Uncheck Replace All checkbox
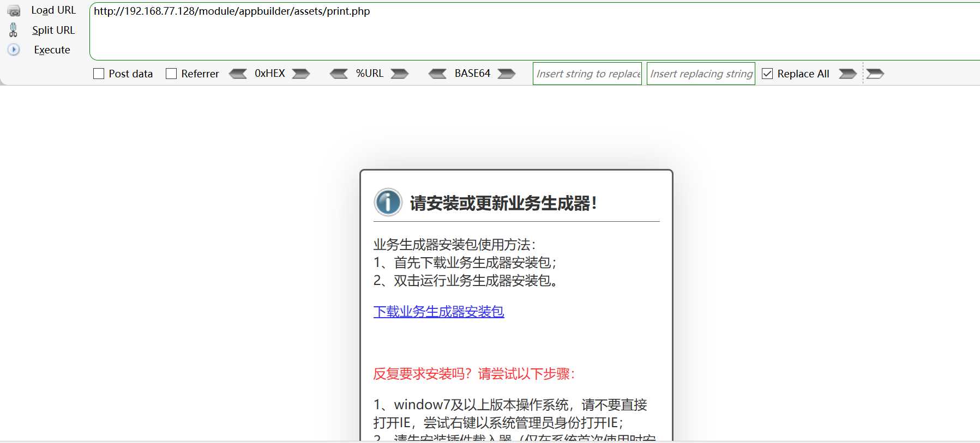 767,74
